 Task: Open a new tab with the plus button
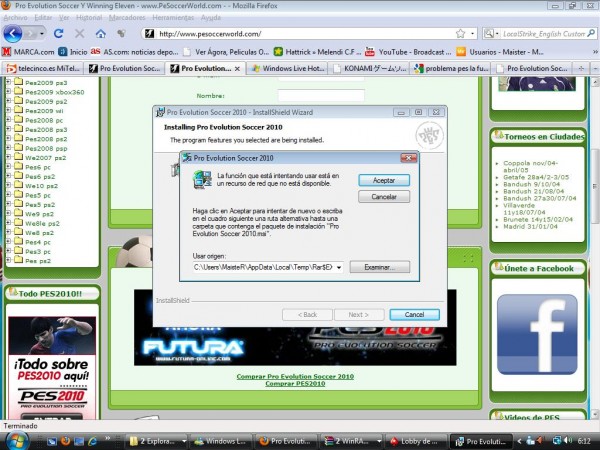pyautogui.click(x=581, y=68)
